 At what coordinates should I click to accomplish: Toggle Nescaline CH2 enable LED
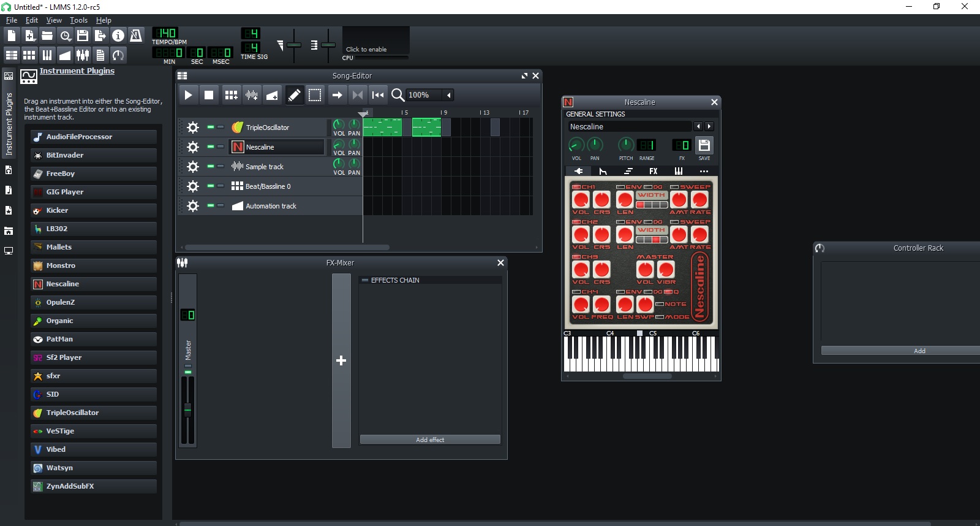(x=576, y=222)
